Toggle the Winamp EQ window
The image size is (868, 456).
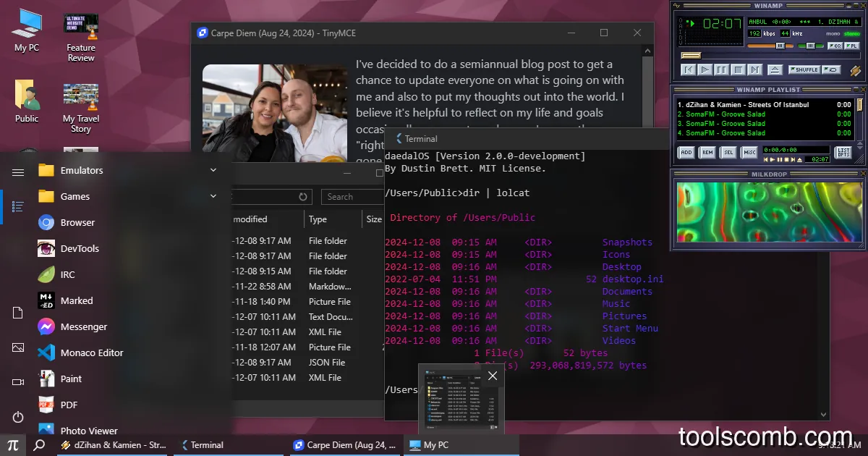(x=834, y=46)
